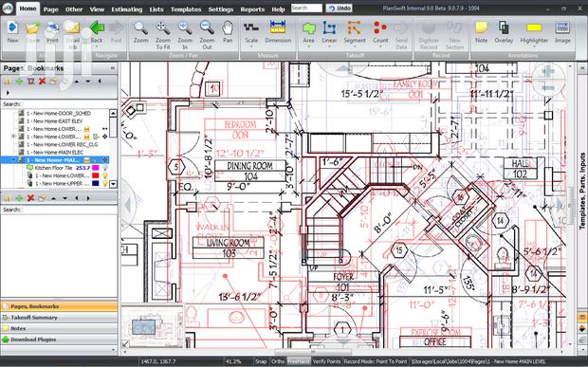Select the Dimension measuring tool
This screenshot has height=367, width=588.
click(278, 32)
